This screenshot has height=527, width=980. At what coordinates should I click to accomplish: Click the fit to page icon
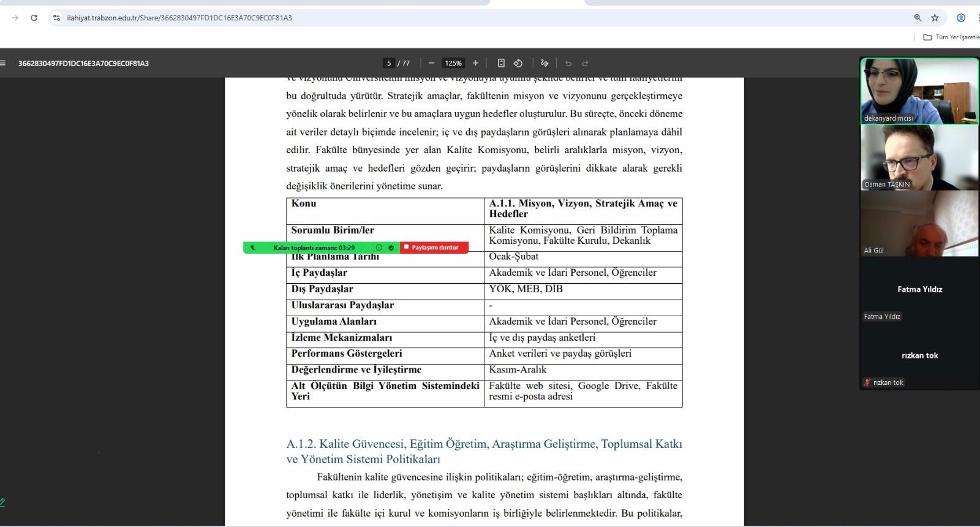click(501, 63)
